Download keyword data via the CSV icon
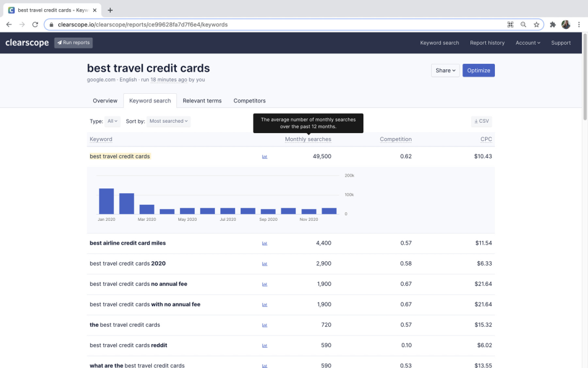Viewport: 588px width, 368px height. (481, 121)
